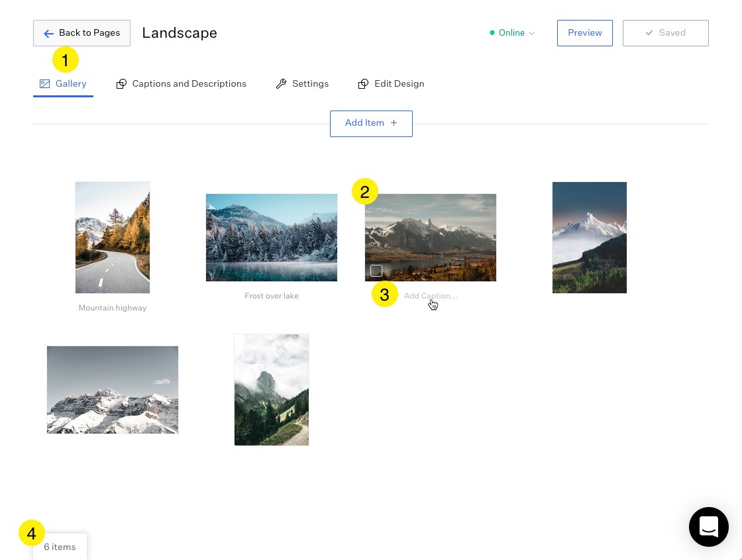Click the 'Landscape' page title
Image resolution: width=742 pixels, height=560 pixels.
coord(180,32)
